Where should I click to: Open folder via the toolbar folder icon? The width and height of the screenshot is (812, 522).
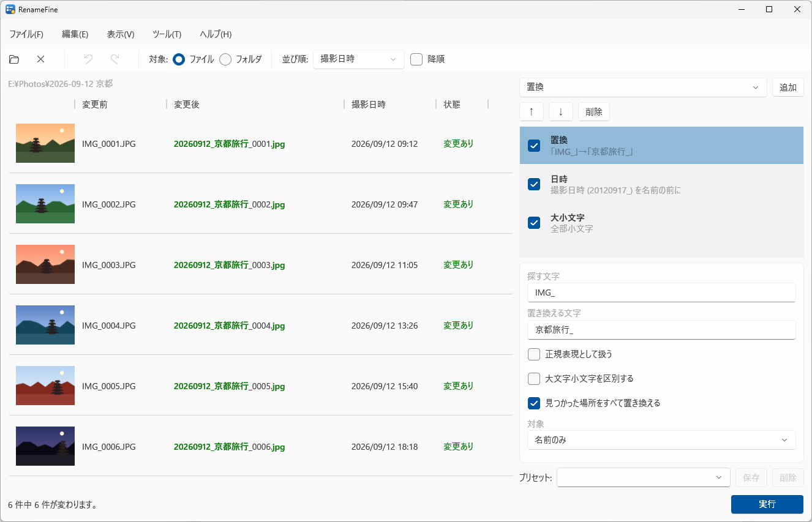[x=14, y=59]
